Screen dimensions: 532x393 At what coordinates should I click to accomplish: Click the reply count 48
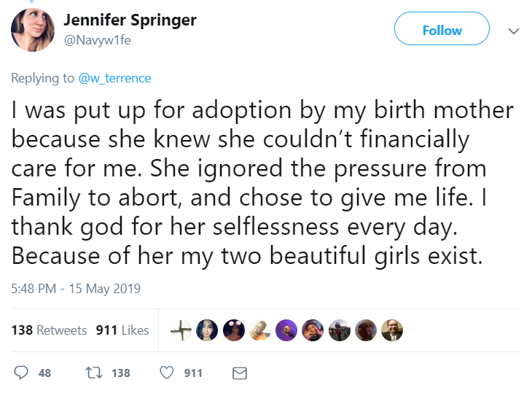click(44, 373)
